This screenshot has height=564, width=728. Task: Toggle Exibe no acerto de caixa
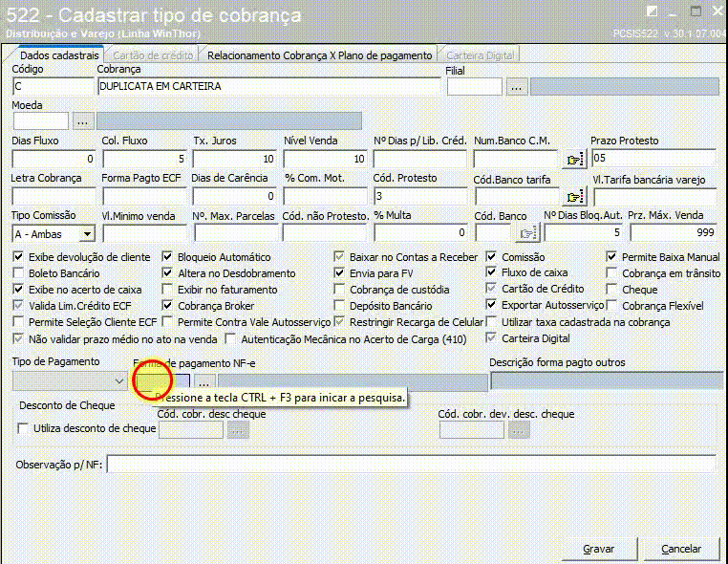coord(18,289)
